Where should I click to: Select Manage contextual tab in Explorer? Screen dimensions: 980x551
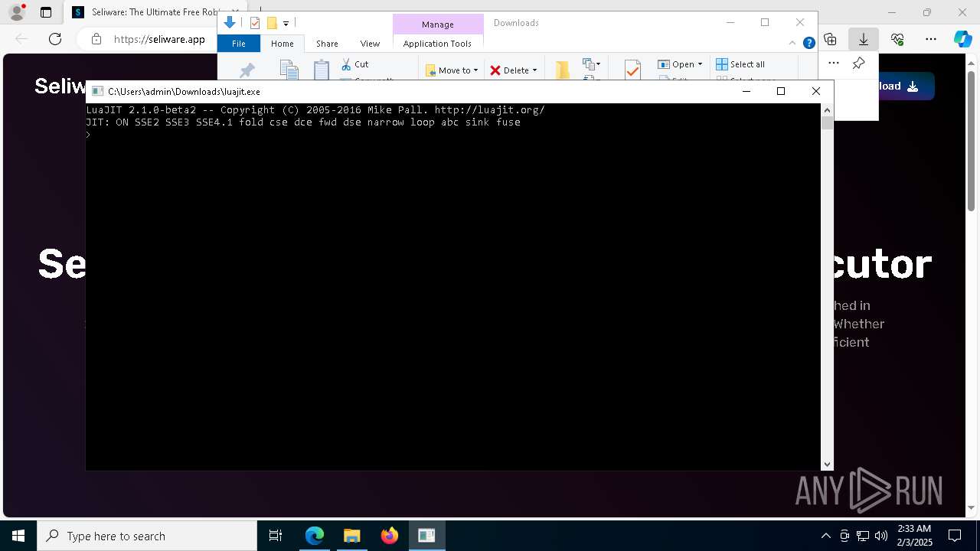[438, 24]
